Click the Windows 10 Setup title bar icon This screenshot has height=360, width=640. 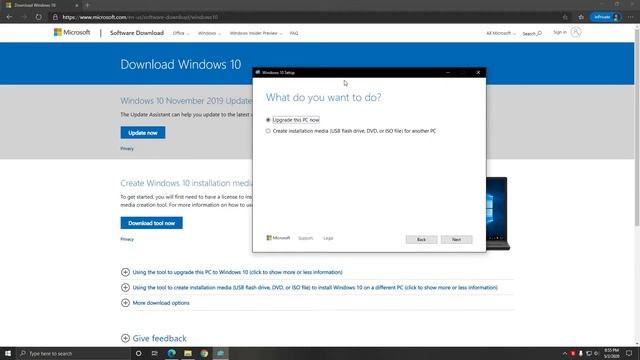258,72
